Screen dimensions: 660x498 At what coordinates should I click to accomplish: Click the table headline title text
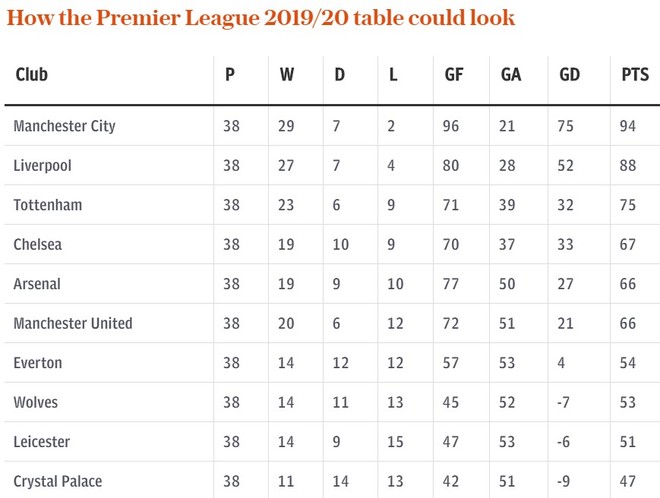pos(261,19)
